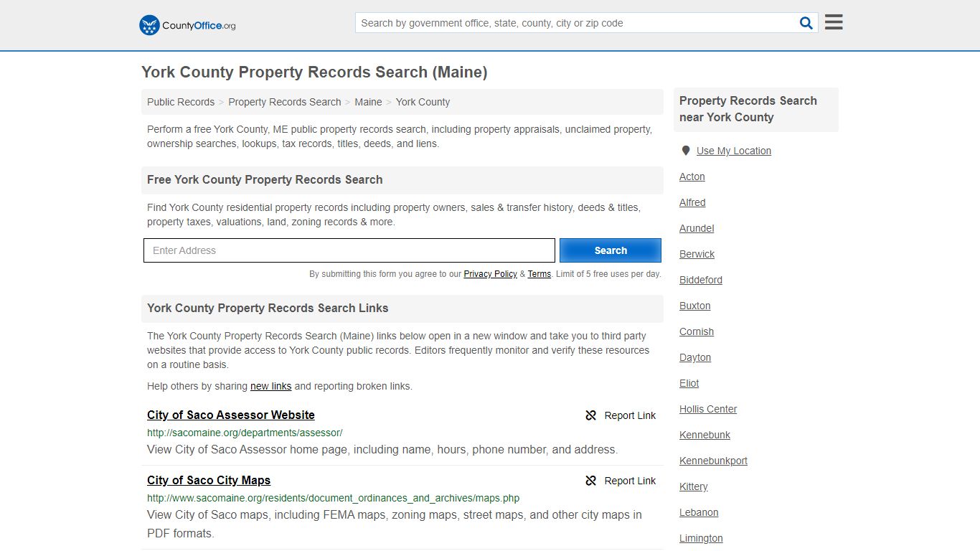Open Lebanon property records
980x551 pixels.
click(699, 512)
